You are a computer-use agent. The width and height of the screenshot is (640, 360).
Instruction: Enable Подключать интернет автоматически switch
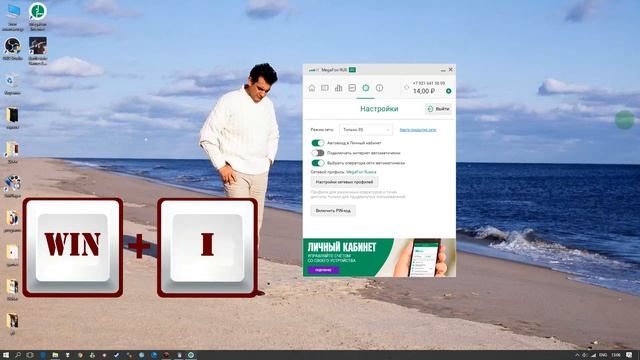(318, 153)
